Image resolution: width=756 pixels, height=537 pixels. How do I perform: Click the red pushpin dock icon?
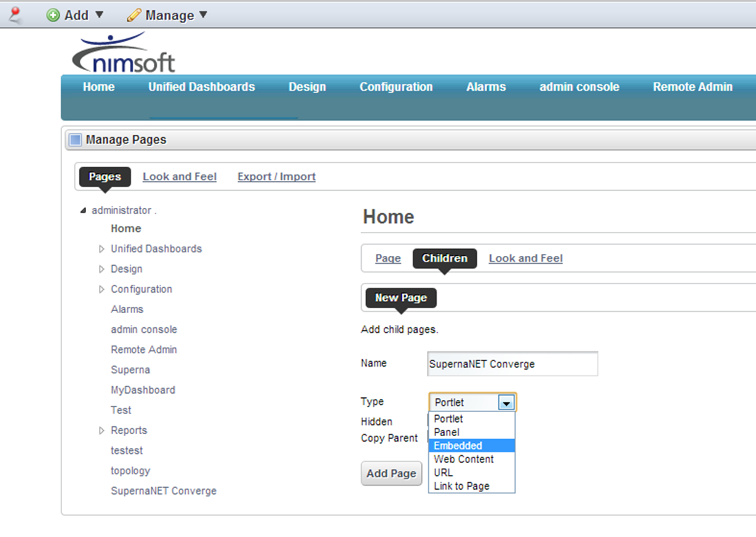coord(15,15)
